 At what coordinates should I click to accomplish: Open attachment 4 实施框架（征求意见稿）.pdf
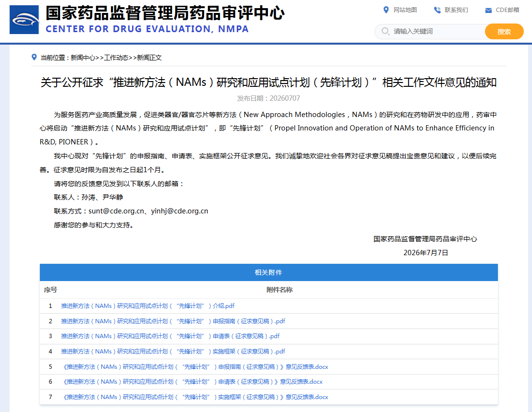(173, 352)
